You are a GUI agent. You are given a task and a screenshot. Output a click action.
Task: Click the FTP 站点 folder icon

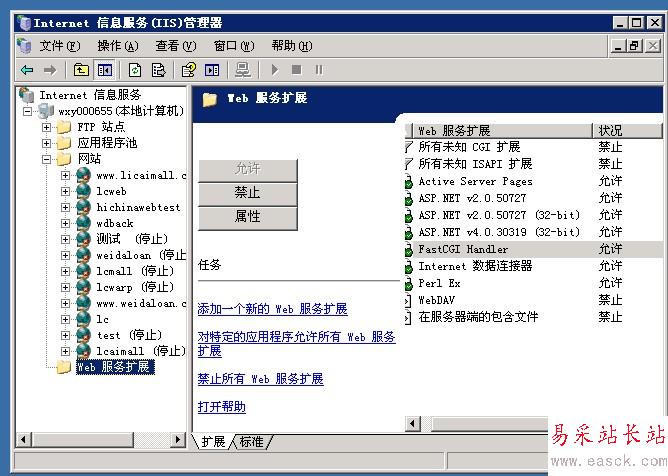tap(64, 127)
